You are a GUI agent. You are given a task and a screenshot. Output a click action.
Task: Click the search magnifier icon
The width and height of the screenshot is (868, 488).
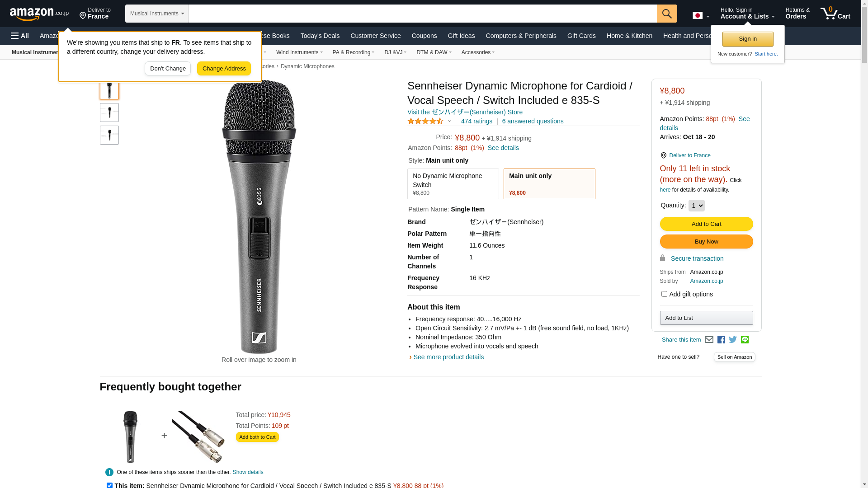point(666,14)
